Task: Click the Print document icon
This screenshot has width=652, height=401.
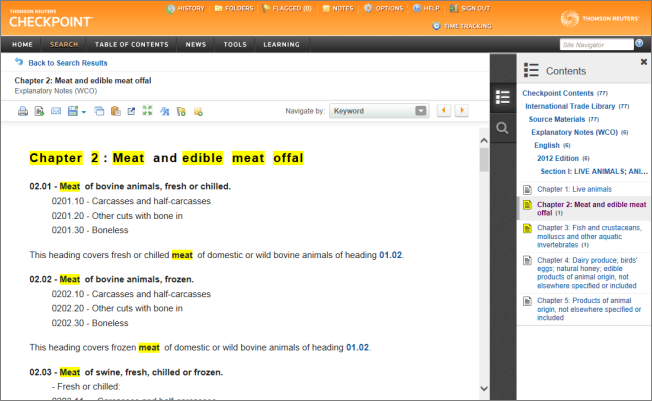Action: point(22,111)
